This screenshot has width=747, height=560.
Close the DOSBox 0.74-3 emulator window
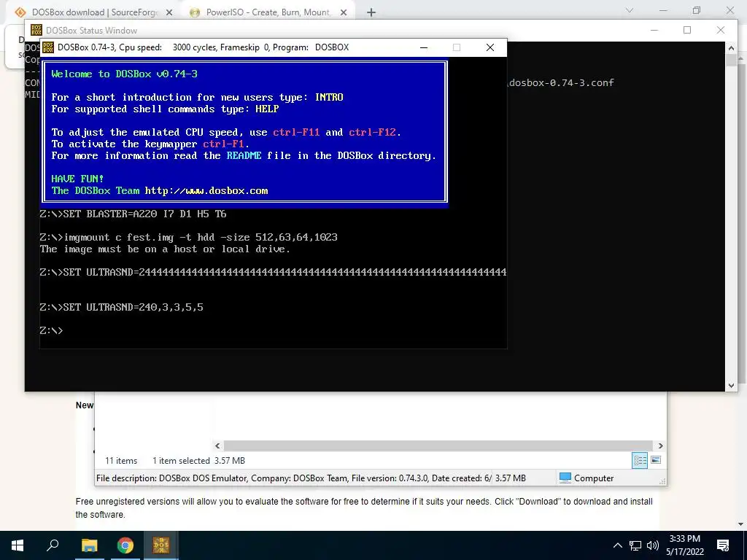click(x=489, y=47)
